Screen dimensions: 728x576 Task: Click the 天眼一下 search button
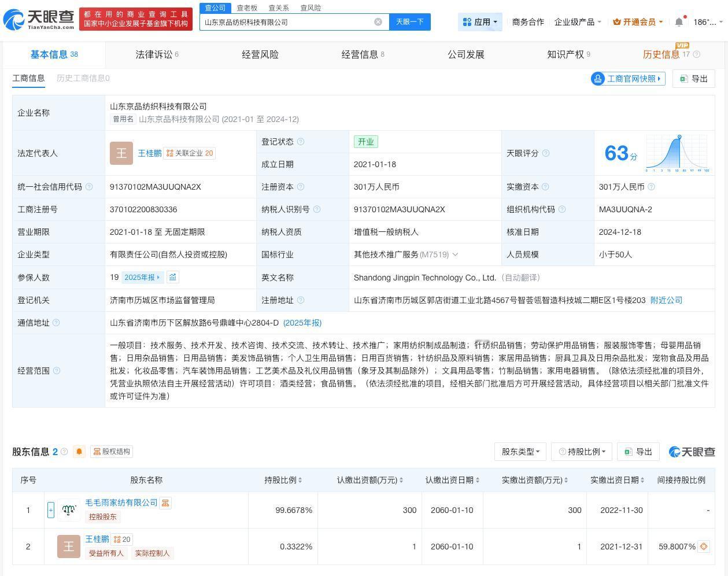(409, 22)
